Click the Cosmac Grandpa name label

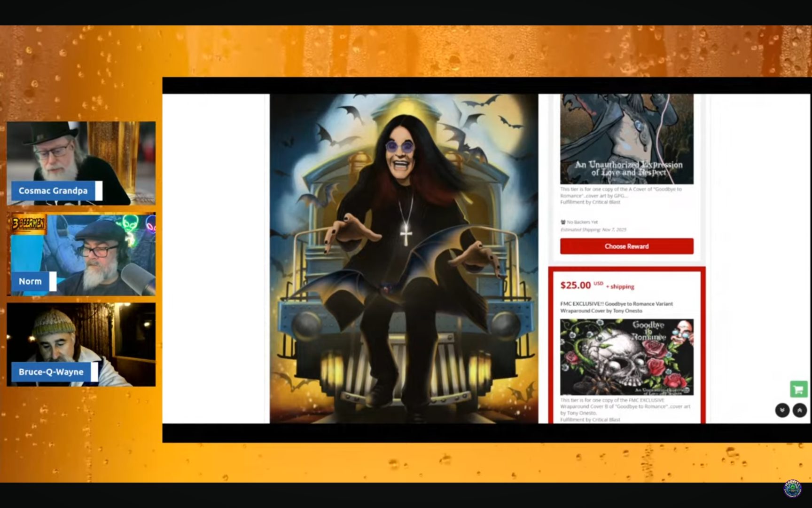click(53, 191)
